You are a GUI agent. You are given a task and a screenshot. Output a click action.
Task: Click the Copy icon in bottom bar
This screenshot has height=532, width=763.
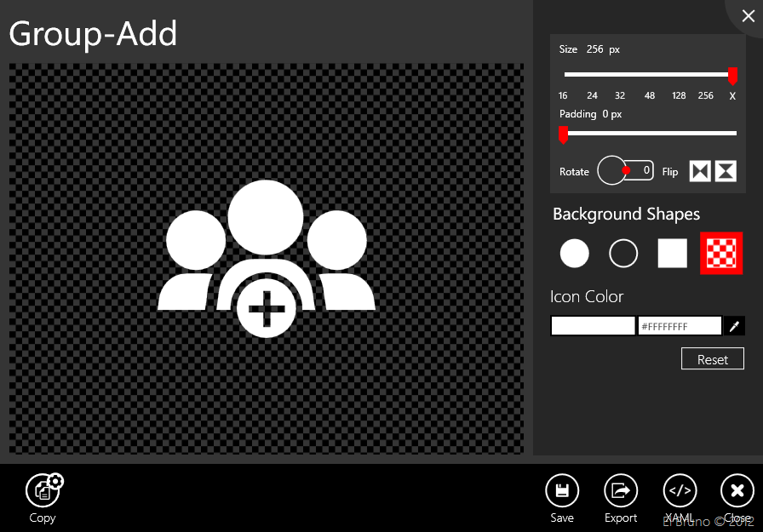tap(43, 490)
